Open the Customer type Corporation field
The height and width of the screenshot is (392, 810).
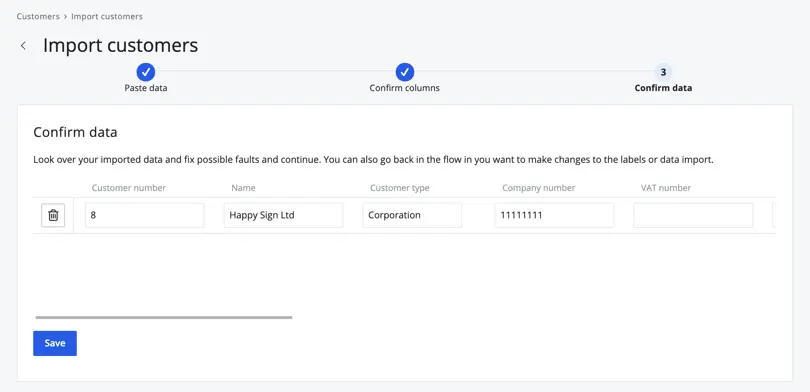412,215
